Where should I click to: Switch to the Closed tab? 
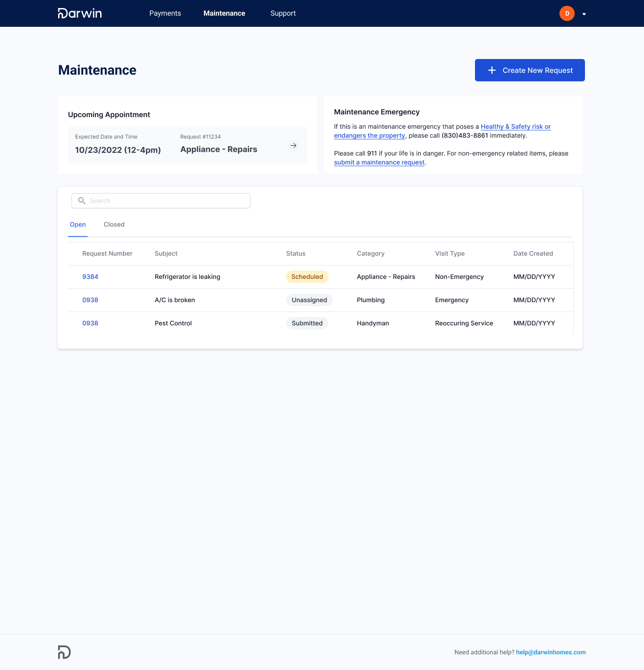pos(114,224)
